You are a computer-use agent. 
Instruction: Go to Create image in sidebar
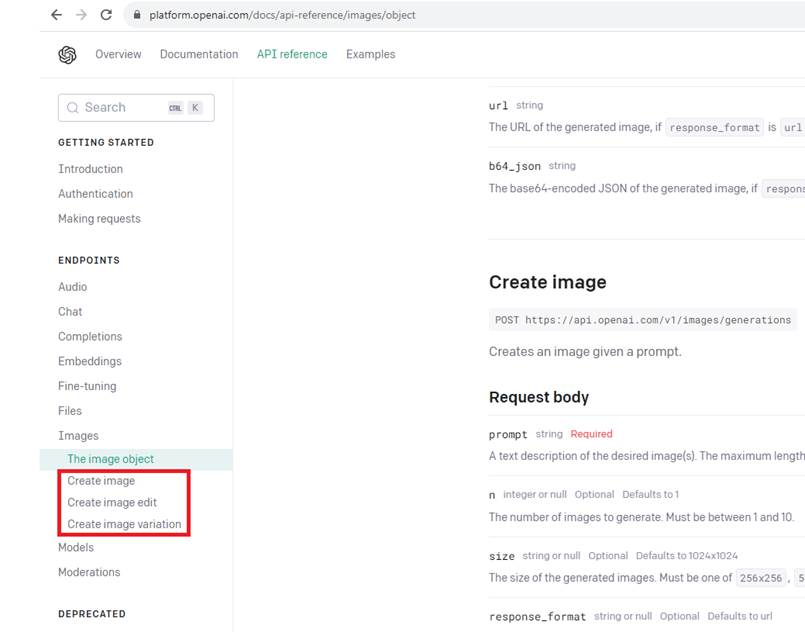pyautogui.click(x=101, y=481)
